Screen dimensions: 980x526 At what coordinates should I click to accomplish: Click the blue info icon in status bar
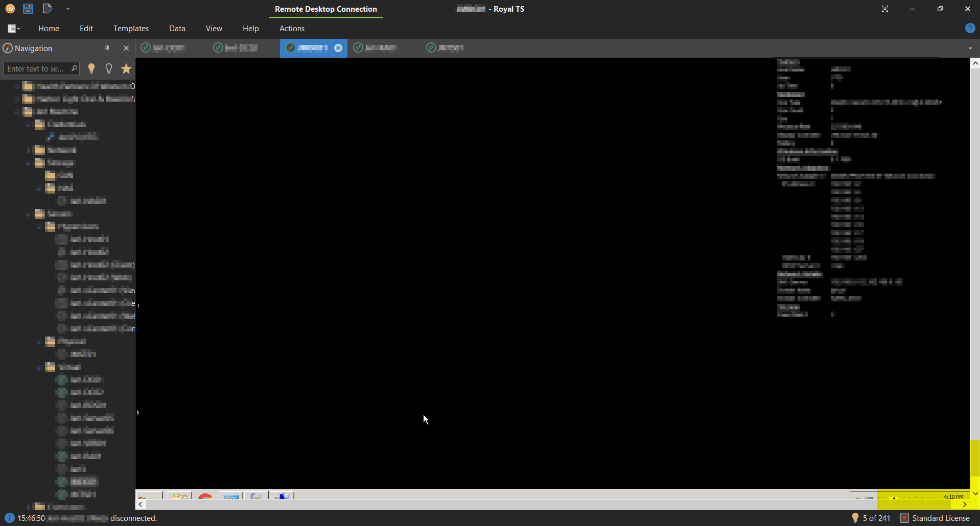click(x=9, y=518)
